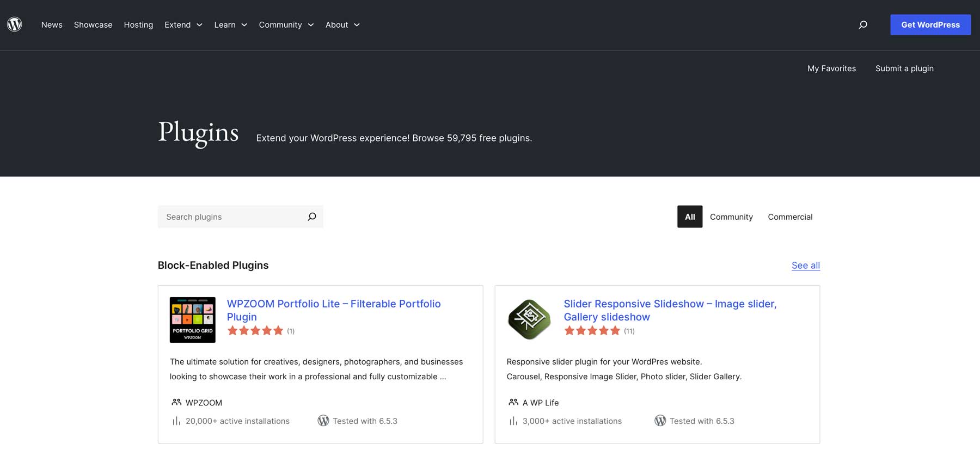Open the News menu item
Image resolution: width=980 pixels, height=450 pixels.
52,24
